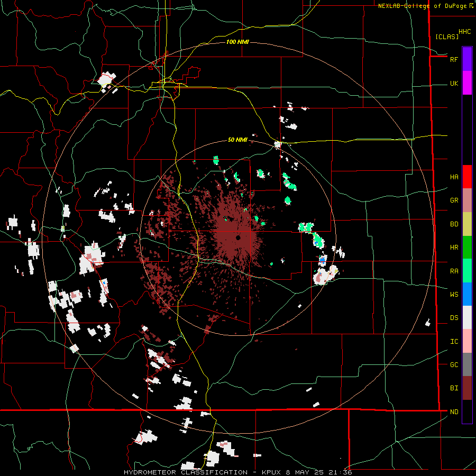Click the 'WS' legend label
The width and height of the screenshot is (476, 476).
tap(454, 295)
